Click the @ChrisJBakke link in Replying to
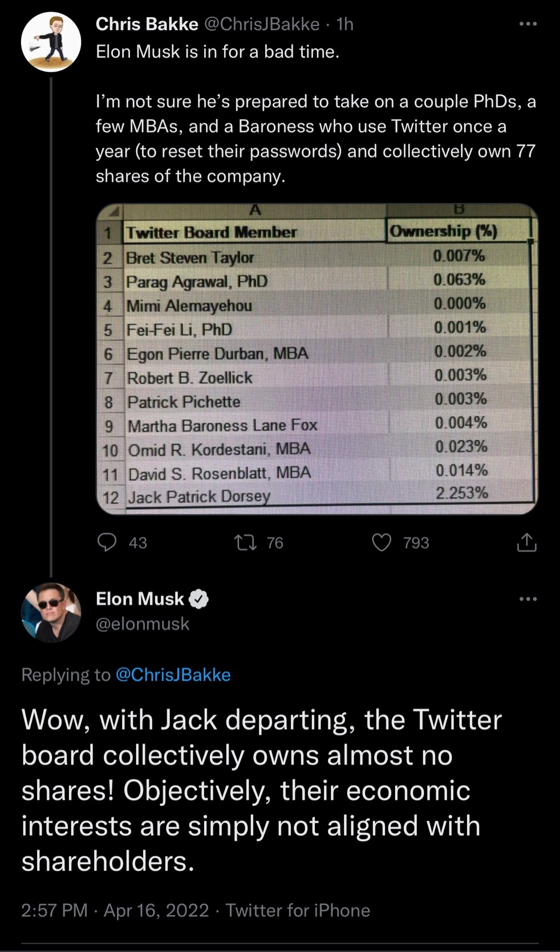Screen dimensions: 560x952 tap(173, 675)
